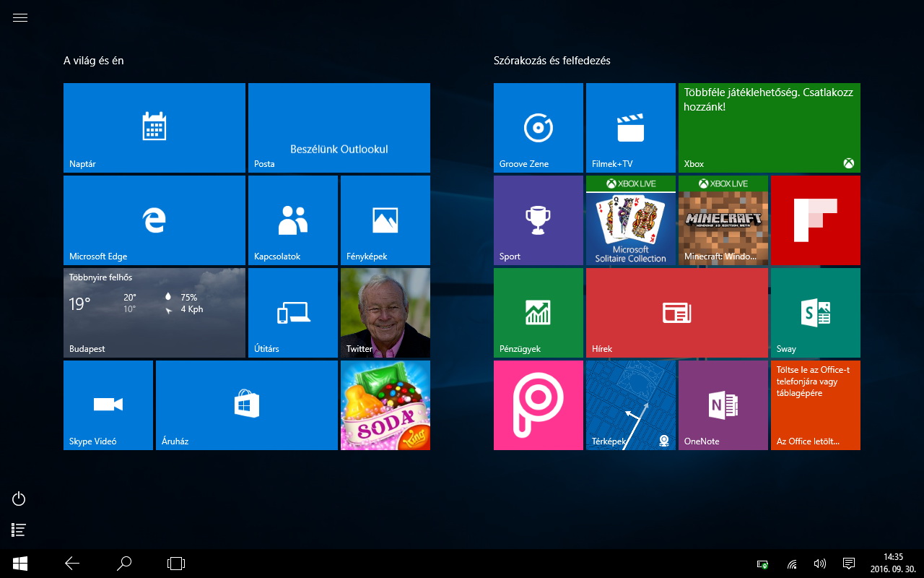The height and width of the screenshot is (578, 924).
Task: Click the Windows Start button
Action: click(x=20, y=564)
